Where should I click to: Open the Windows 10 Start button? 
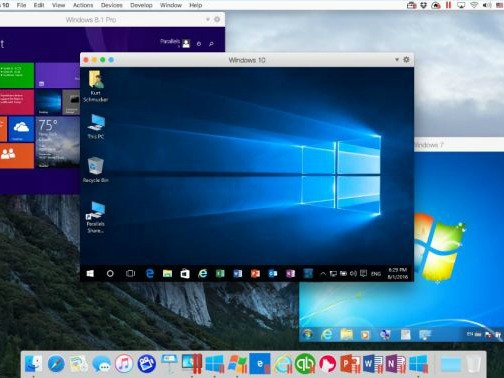click(x=90, y=274)
